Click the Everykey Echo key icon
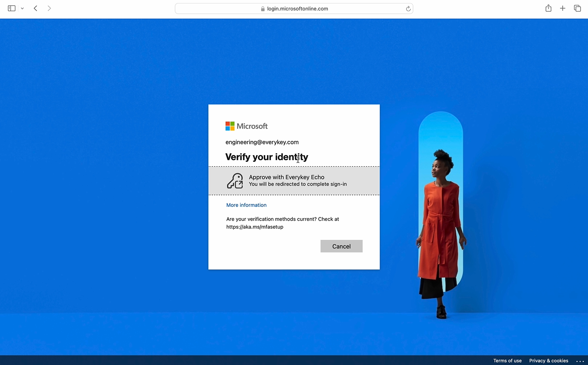Screen dimensions: 588x365 [235, 181]
